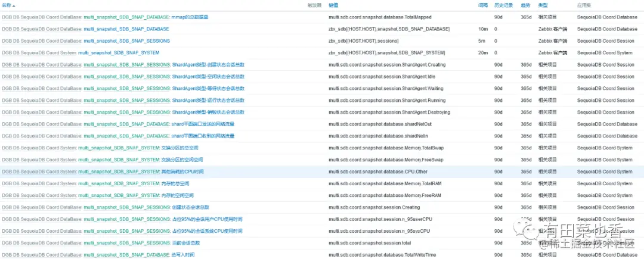Click Zabbix 客户端 type in 5m sessions row

[x=552, y=41]
